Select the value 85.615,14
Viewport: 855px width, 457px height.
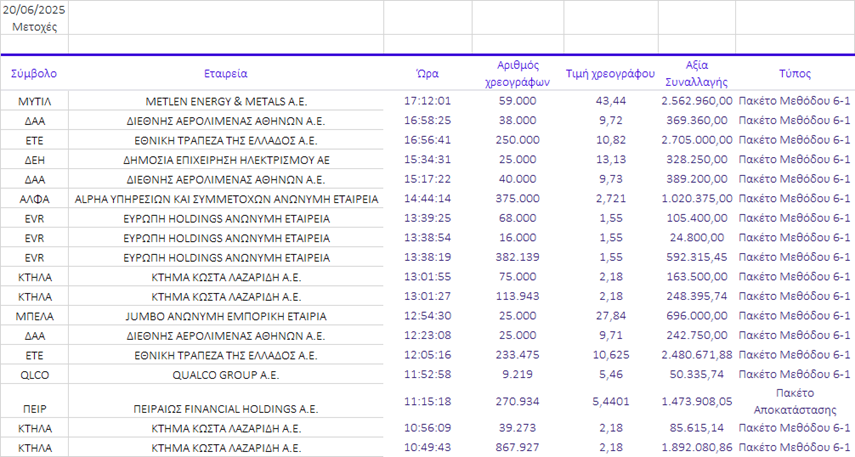point(697,428)
